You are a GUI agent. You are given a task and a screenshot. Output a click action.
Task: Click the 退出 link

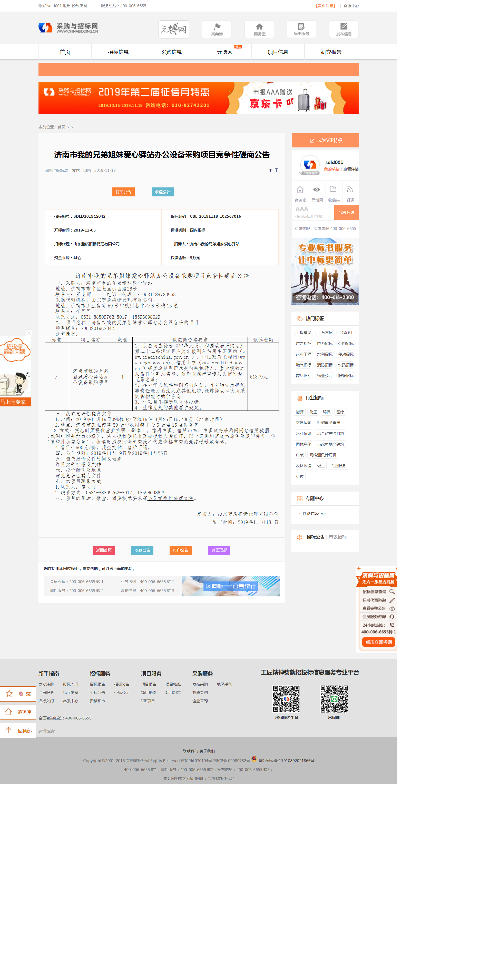click(66, 6)
